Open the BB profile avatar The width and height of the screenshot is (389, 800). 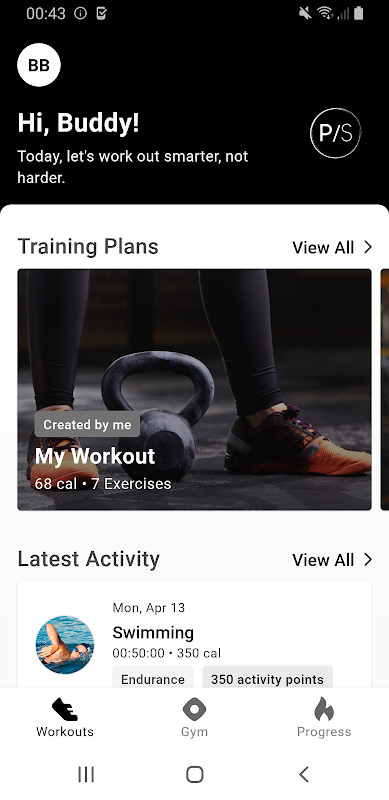coord(39,65)
